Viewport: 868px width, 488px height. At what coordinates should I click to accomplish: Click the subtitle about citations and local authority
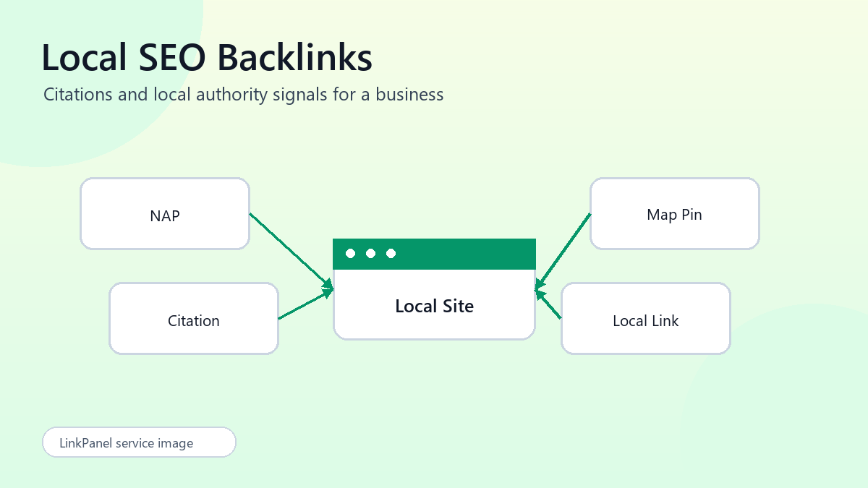[x=244, y=94]
